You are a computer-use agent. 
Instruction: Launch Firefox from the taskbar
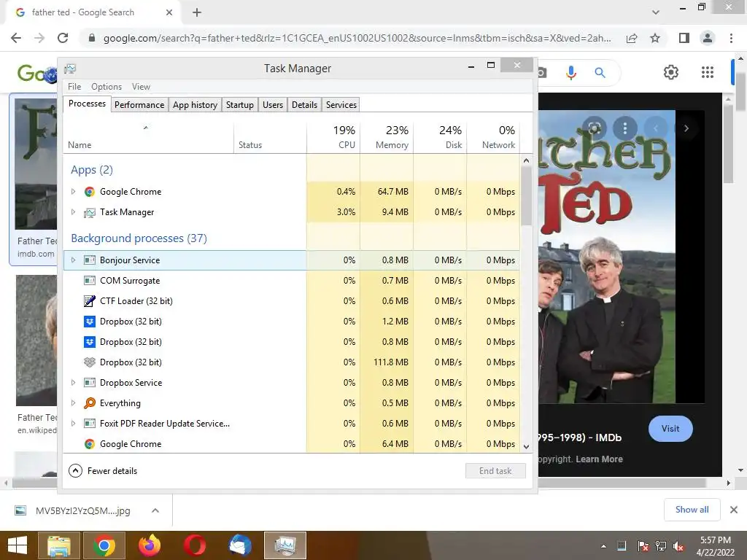tap(150, 545)
